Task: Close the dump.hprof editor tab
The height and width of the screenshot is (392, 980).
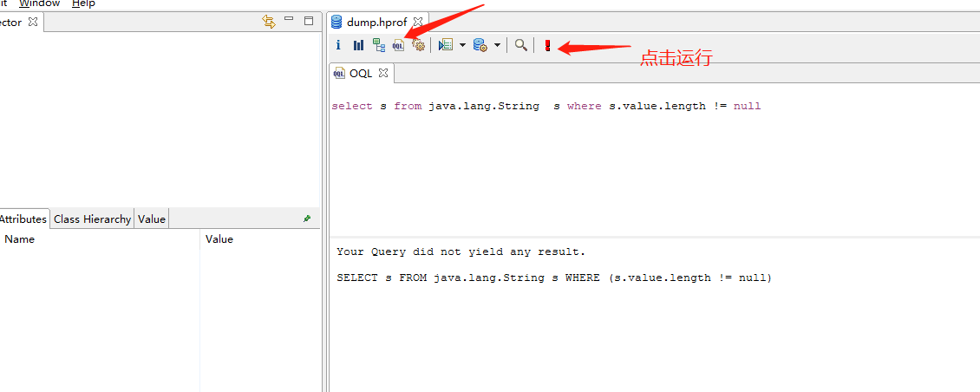Action: [x=417, y=22]
